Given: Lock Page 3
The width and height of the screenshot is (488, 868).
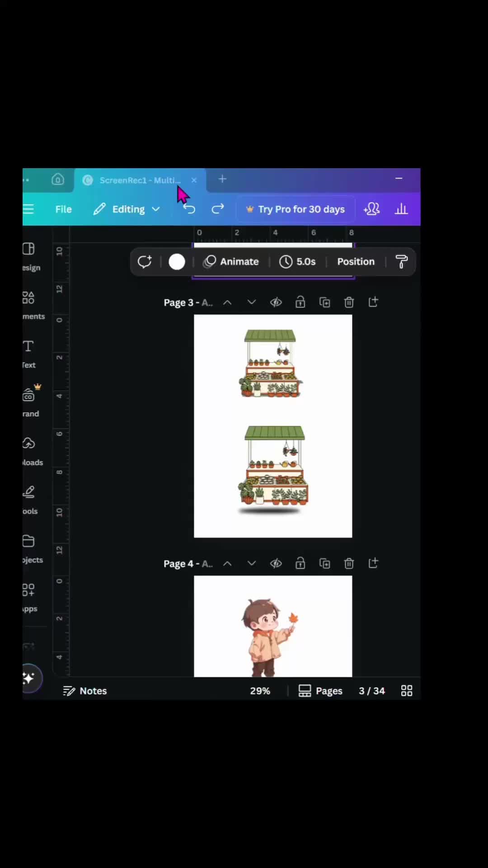Looking at the screenshot, I should (300, 302).
